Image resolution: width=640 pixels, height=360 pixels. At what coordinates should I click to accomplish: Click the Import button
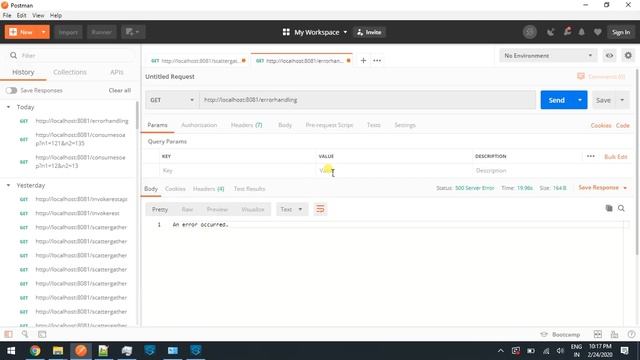pos(68,32)
